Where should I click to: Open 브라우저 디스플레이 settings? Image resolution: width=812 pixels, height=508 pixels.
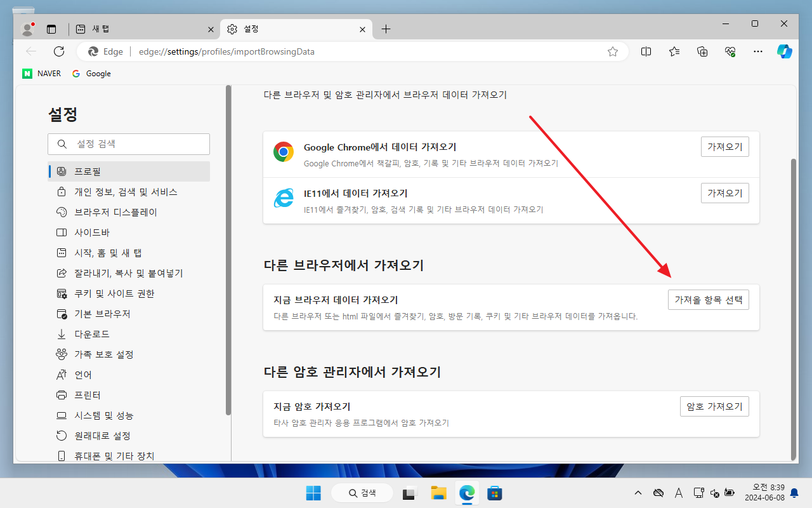click(x=129, y=212)
